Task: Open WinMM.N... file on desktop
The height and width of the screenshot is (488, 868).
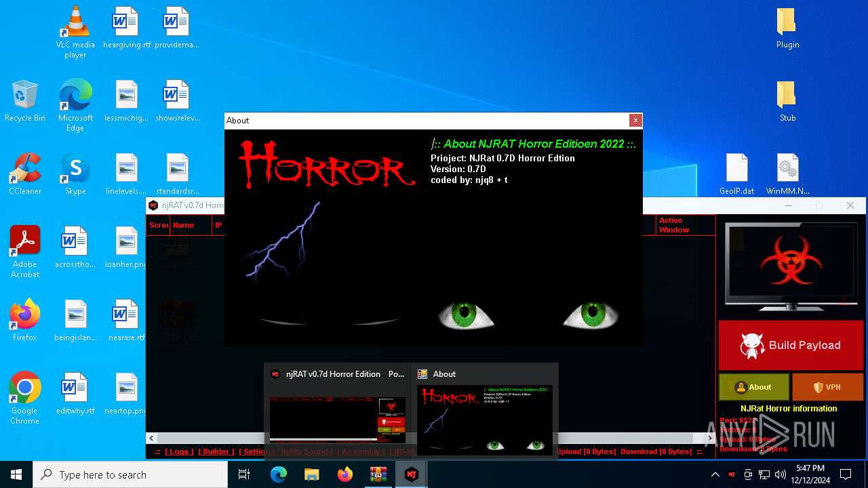Action: [787, 175]
